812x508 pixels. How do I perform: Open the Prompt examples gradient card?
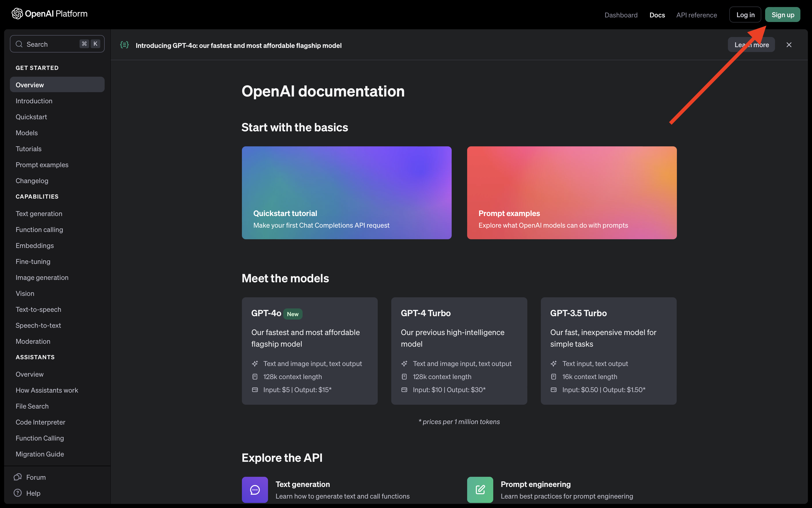point(572,193)
